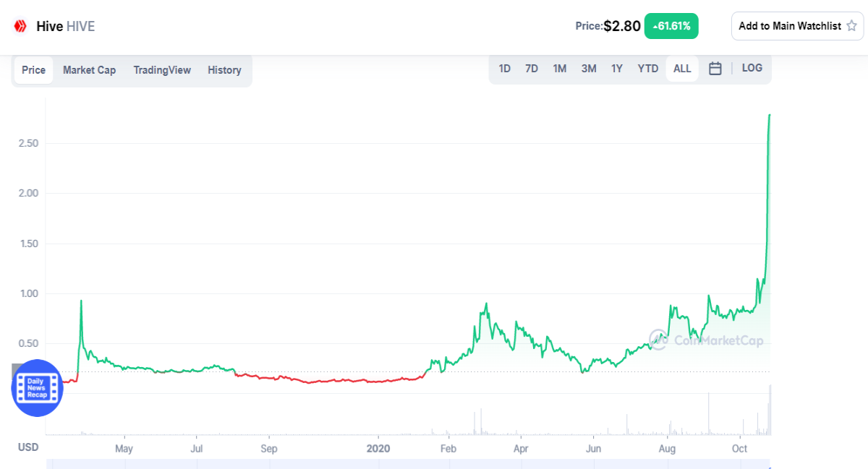Screen dimensions: 868x469
Task: Click the 2.00 y-axis label
Action: point(28,193)
